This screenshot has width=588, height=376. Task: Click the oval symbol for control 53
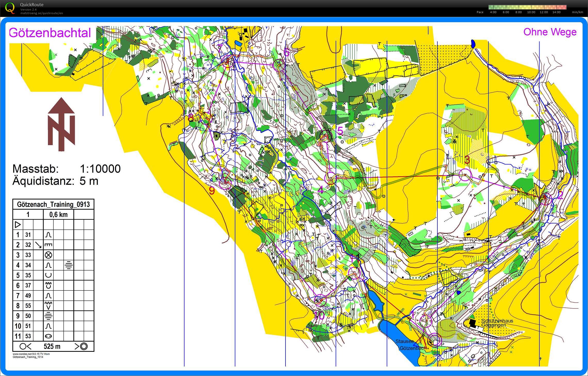(48, 336)
